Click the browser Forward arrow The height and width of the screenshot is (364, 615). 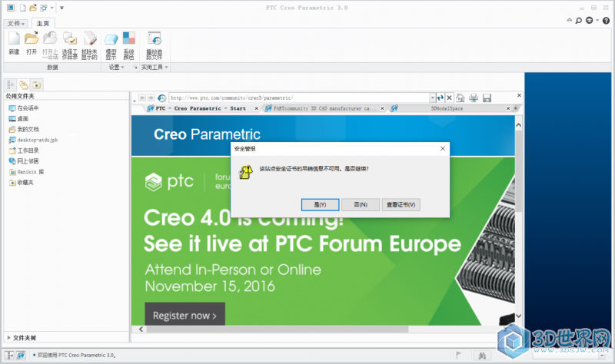pyautogui.click(x=151, y=98)
